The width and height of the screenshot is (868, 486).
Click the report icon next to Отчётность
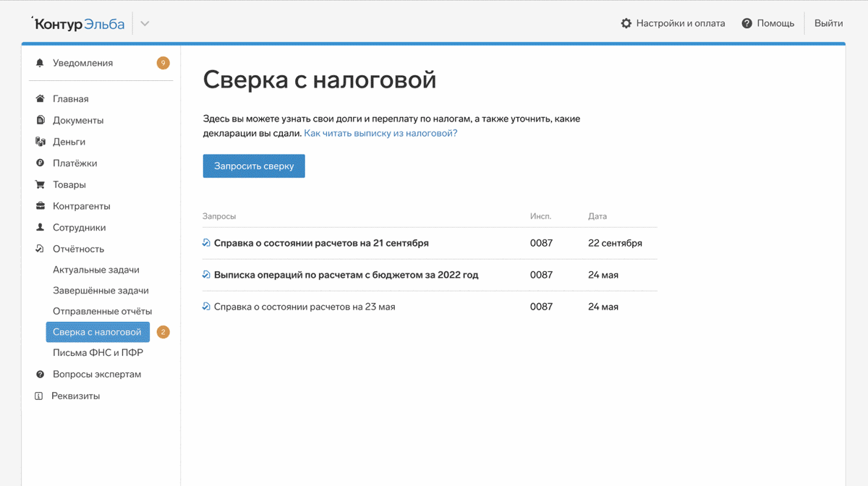(x=40, y=249)
